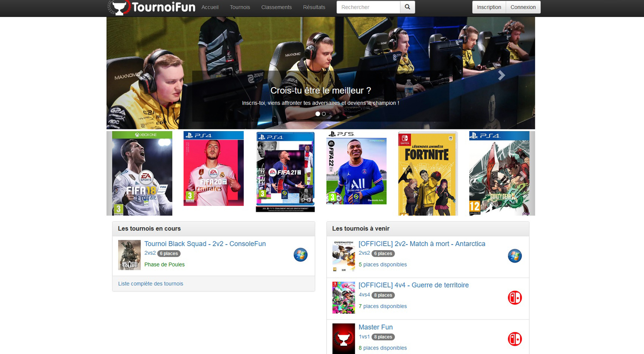Click the Les tournois à venir heading
This screenshot has height=354, width=644.
point(361,229)
